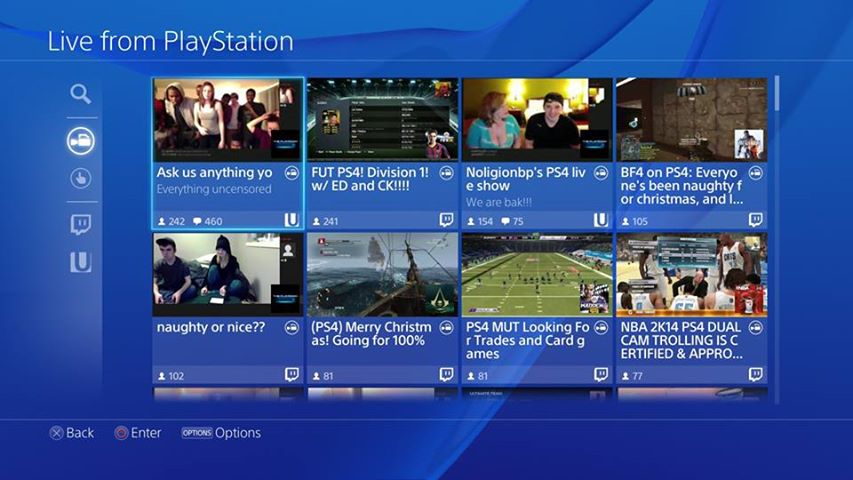Select the We are bak!!! subtitle text
Image resolution: width=853 pixels, height=480 pixels.
498,202
